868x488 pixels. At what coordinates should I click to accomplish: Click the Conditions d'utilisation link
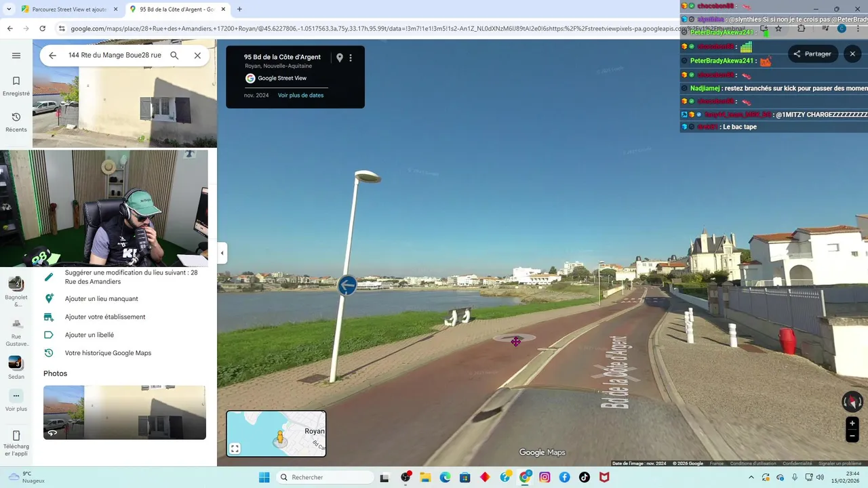753,464
